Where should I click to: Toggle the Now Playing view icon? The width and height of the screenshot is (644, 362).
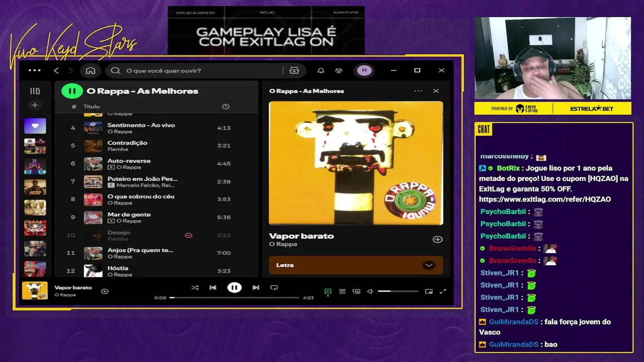coord(328,291)
